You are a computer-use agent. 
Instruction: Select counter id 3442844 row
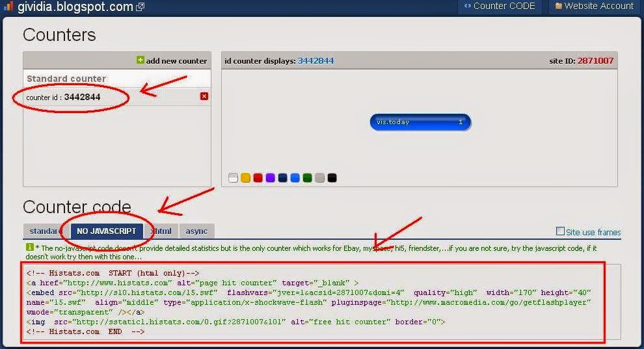point(117,97)
